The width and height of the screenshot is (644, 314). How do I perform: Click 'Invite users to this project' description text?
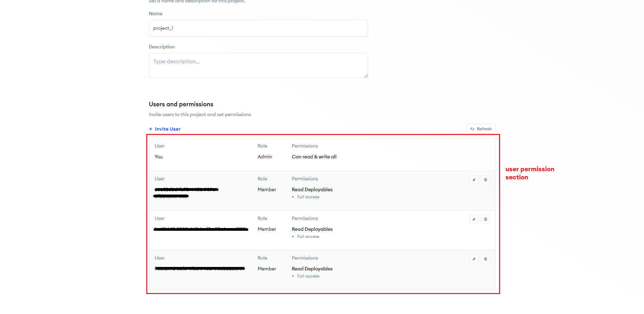pyautogui.click(x=200, y=114)
